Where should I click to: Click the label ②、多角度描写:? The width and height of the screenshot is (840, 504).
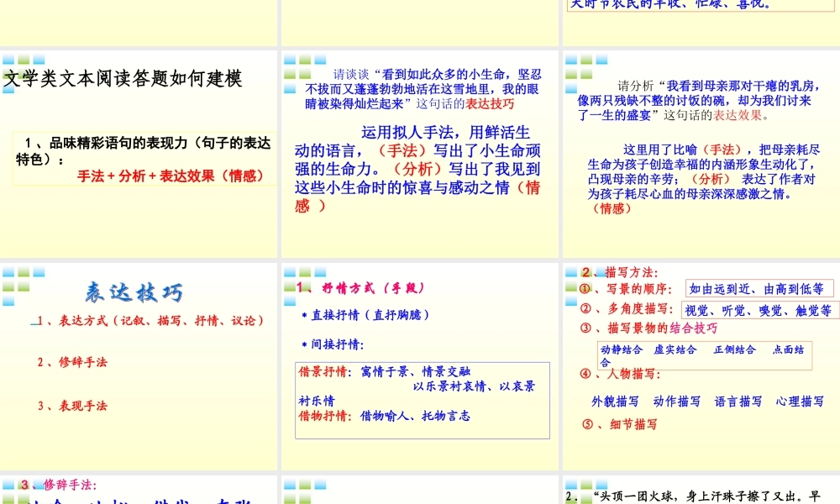[627, 308]
